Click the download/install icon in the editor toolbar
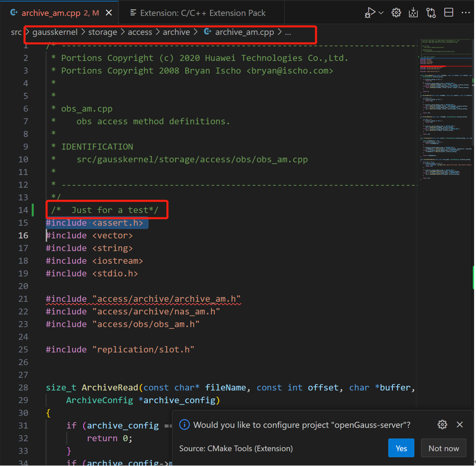 (x=413, y=13)
